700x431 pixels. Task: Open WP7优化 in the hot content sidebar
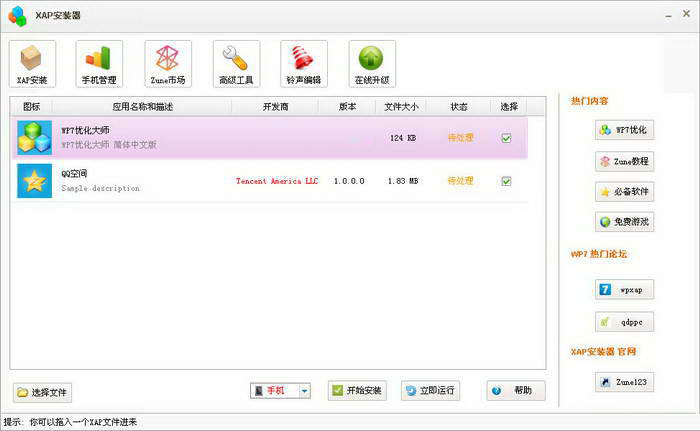[625, 130]
